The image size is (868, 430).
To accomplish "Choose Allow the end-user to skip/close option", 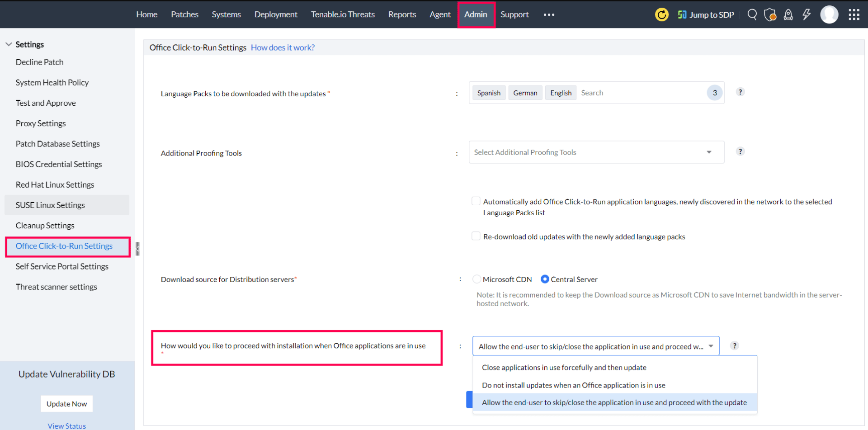I will [615, 402].
